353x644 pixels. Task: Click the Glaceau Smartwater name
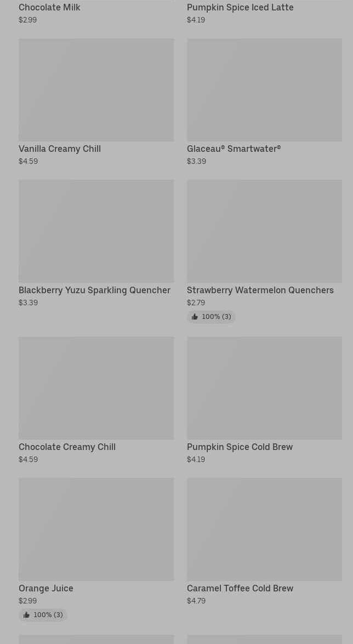(234, 149)
